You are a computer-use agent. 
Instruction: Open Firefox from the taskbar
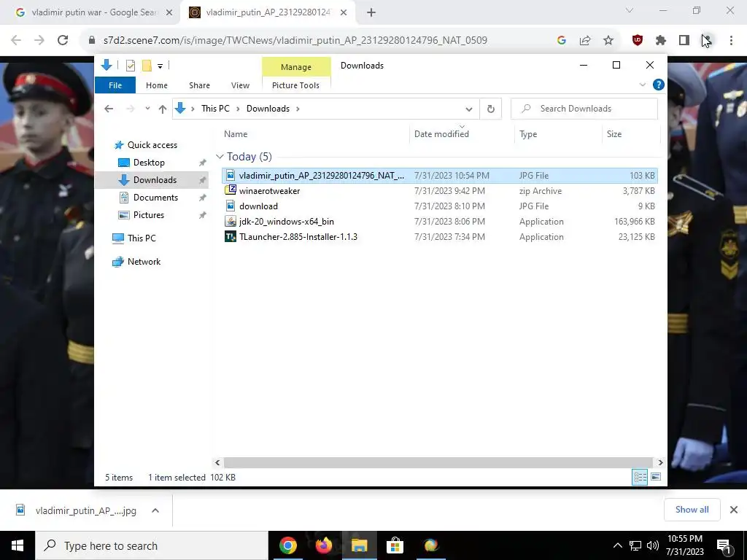click(x=323, y=545)
